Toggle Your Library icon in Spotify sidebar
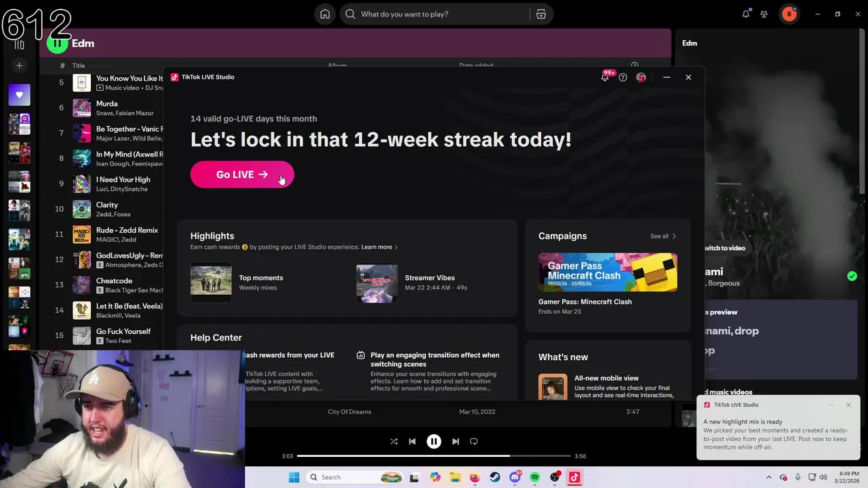868x488 pixels. coord(19,43)
